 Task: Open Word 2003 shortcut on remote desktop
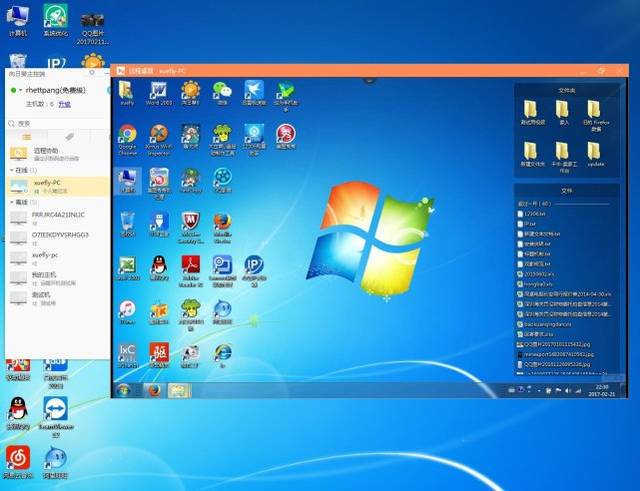(x=158, y=93)
